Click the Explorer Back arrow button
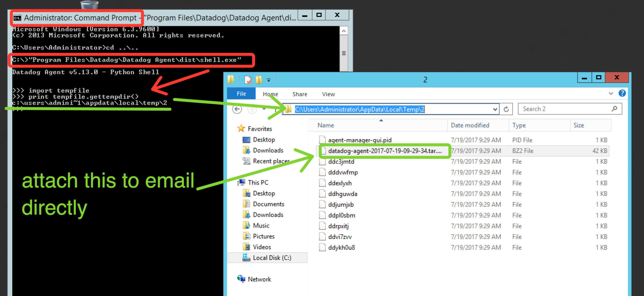The height and width of the screenshot is (296, 644). [x=237, y=109]
